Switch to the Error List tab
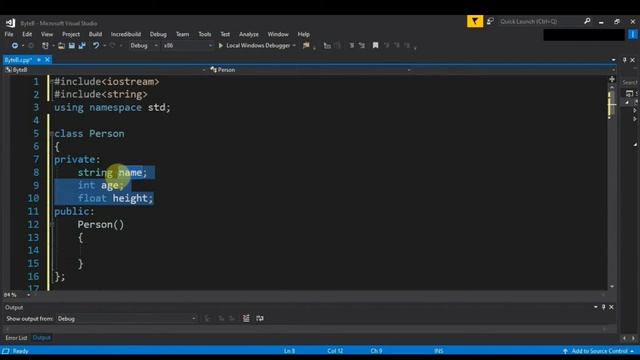This screenshot has height=360, width=640. click(16, 338)
